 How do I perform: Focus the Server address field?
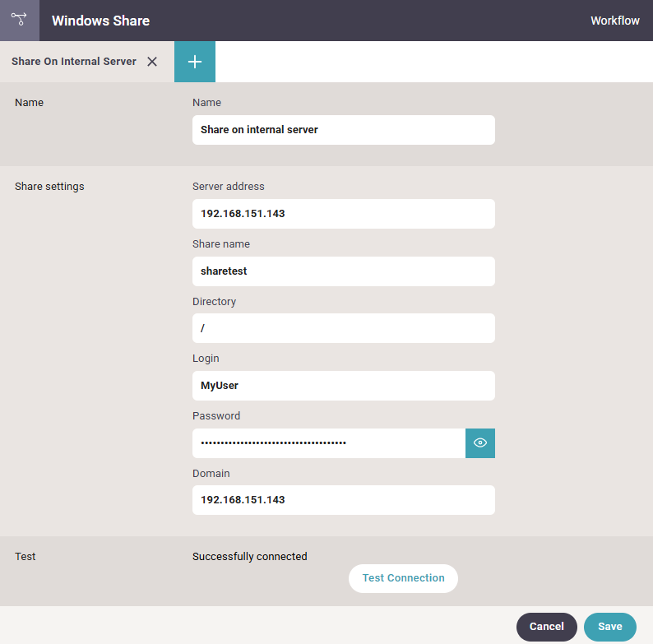343,214
